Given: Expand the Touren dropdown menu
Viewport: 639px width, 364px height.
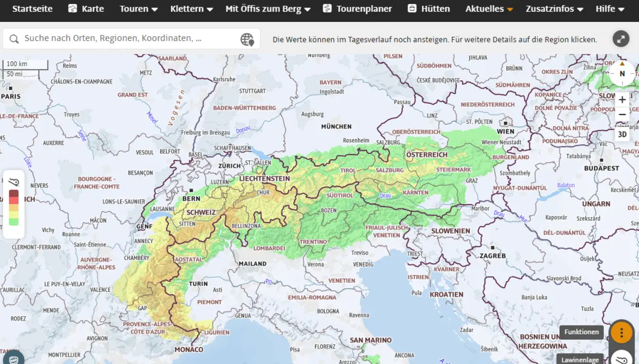Looking at the screenshot, I should pyautogui.click(x=138, y=9).
